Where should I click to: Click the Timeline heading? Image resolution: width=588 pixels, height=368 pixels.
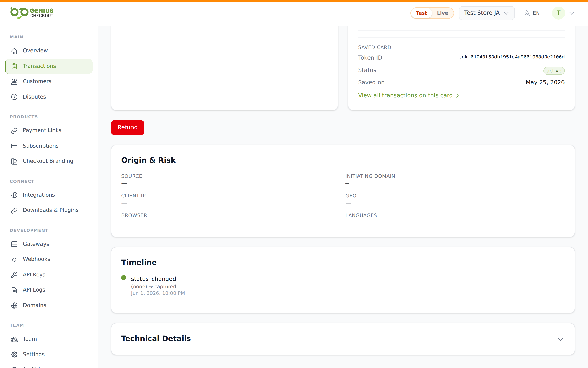coord(139,262)
